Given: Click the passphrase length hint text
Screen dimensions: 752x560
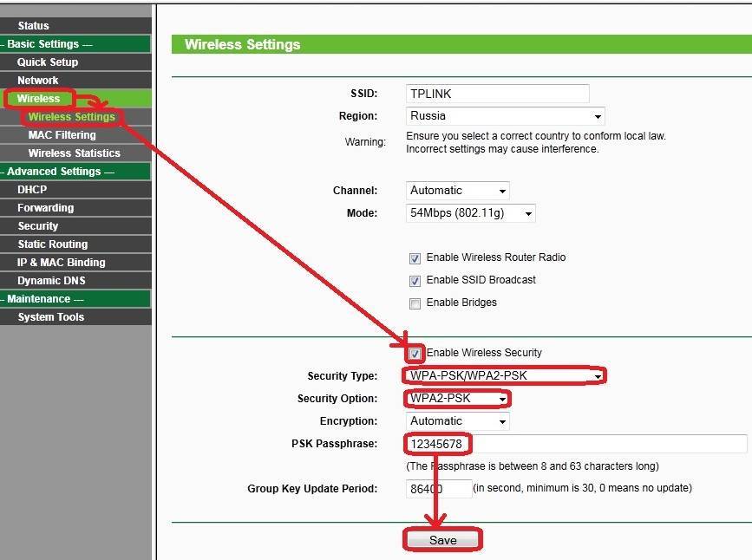Looking at the screenshot, I should tap(533, 466).
